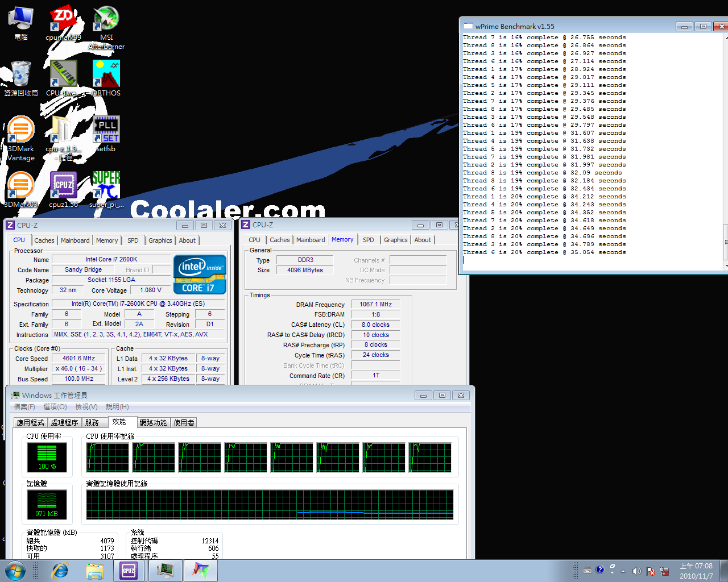This screenshot has width=728, height=582.
Task: Select SPD tab in left CPU-Z window
Action: pos(133,240)
